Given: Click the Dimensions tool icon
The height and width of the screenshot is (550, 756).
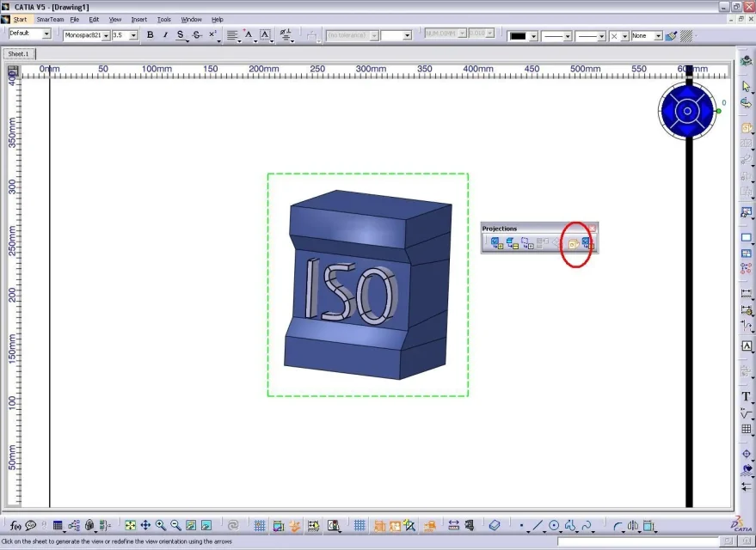Looking at the screenshot, I should (746, 293).
